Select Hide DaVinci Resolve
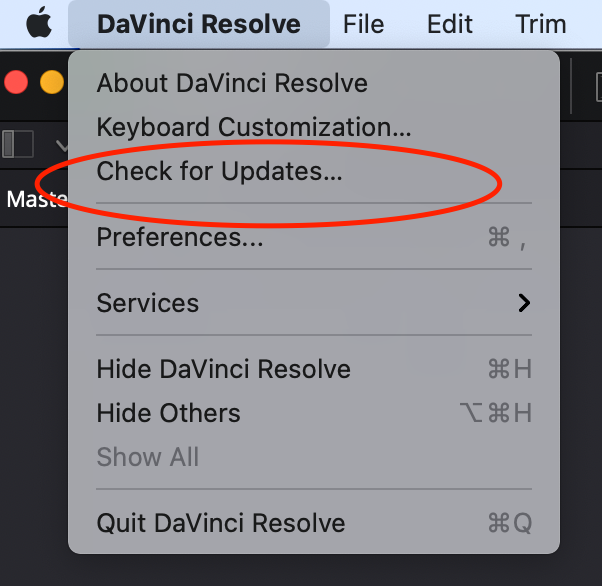 pos(223,369)
